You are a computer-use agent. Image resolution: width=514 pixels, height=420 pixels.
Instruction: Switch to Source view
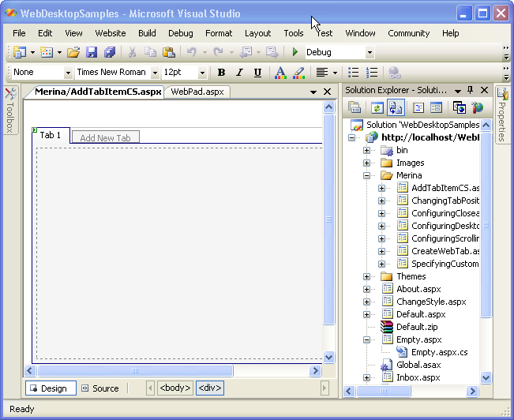[x=99, y=388]
